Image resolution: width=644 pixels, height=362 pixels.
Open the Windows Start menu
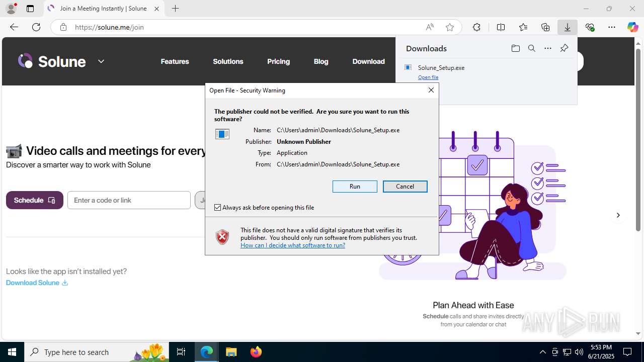point(12,352)
